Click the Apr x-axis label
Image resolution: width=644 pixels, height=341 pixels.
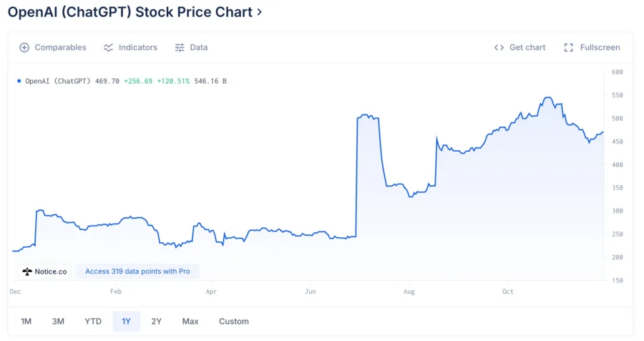pos(211,292)
